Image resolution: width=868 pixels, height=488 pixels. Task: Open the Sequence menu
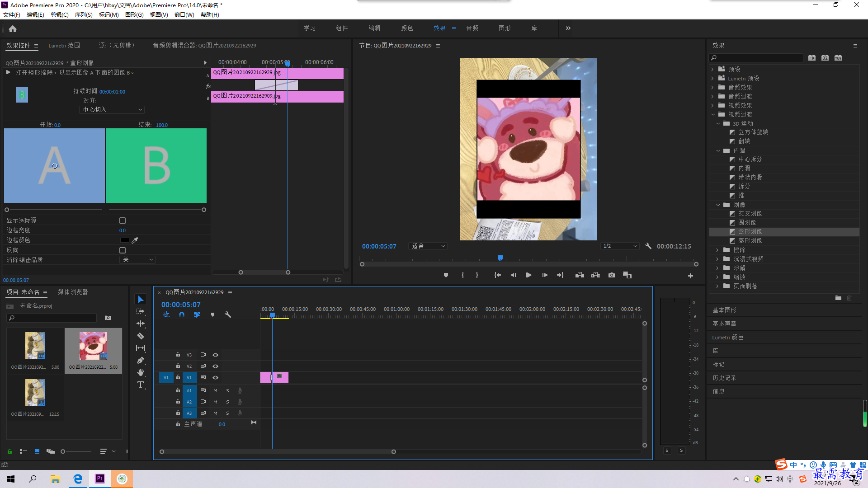point(84,15)
